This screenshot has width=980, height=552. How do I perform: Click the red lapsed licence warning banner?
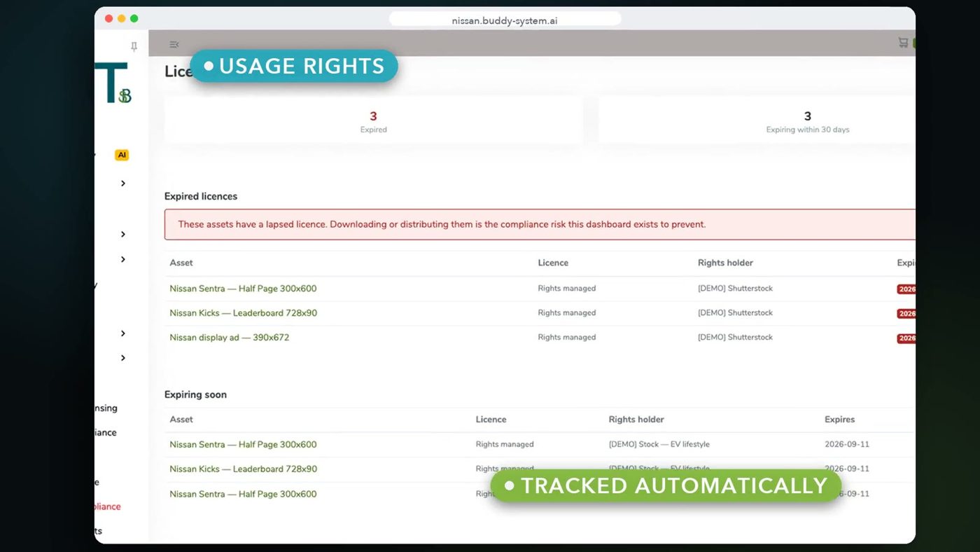[540, 225]
